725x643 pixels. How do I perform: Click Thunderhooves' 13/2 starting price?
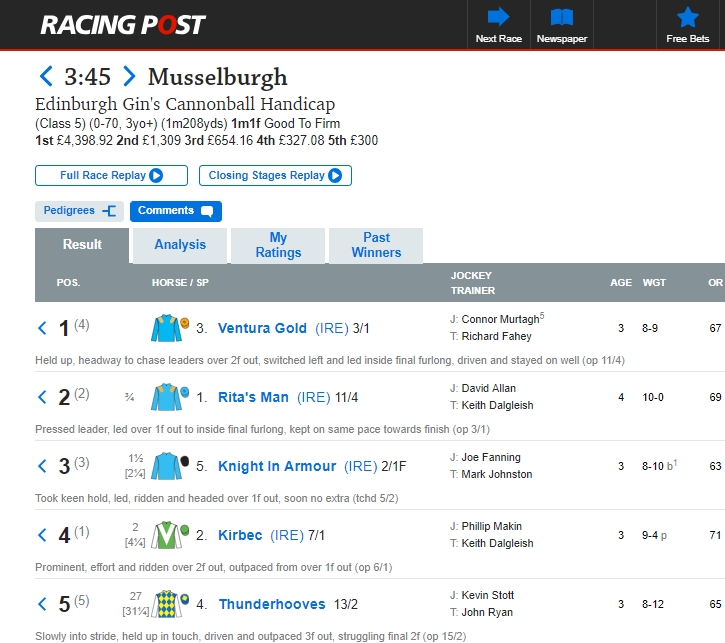click(x=346, y=604)
